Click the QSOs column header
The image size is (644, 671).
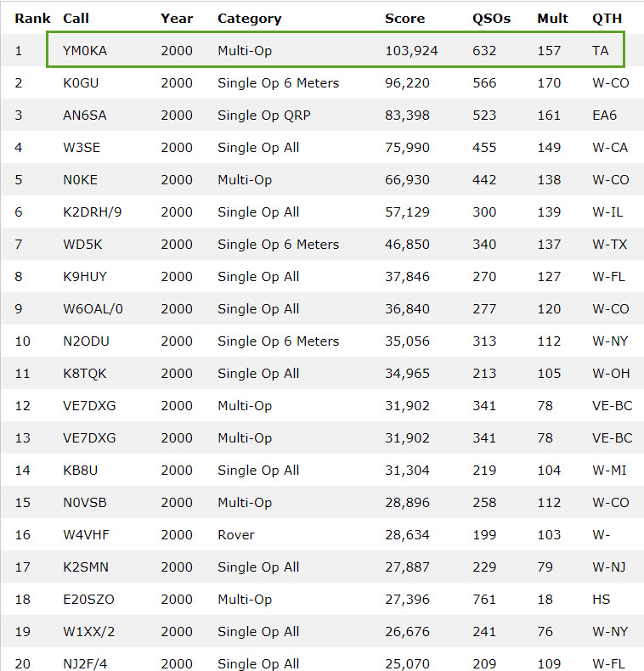[x=492, y=18]
